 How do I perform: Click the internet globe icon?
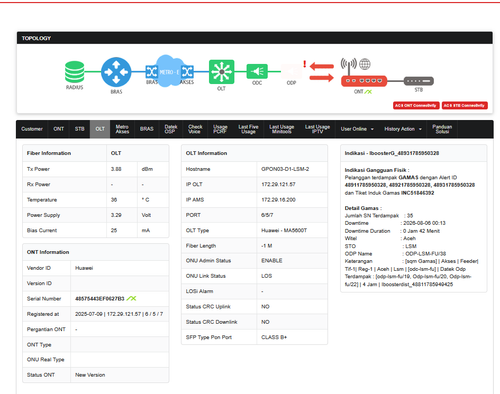(365, 64)
